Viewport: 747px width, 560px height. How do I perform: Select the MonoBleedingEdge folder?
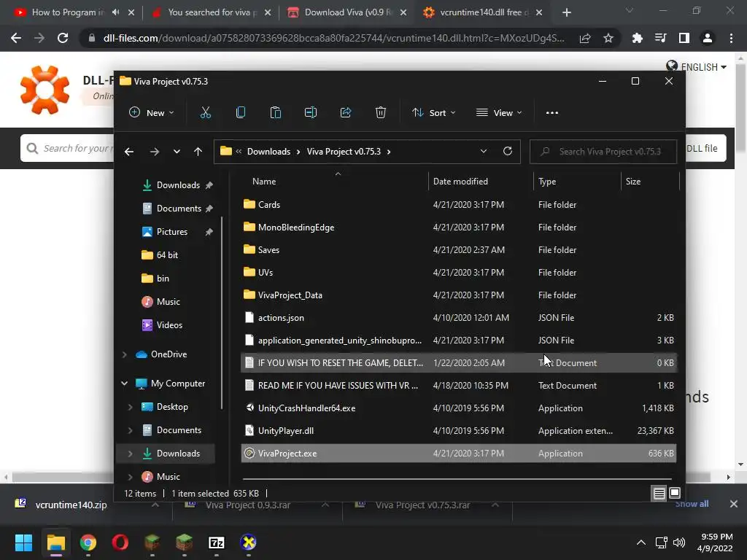(458, 227)
